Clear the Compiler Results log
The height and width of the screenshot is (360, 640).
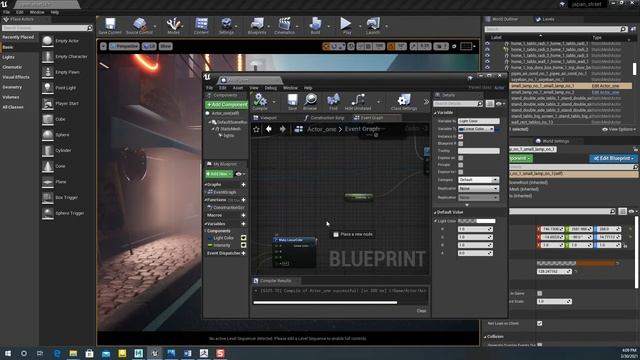click(x=422, y=311)
